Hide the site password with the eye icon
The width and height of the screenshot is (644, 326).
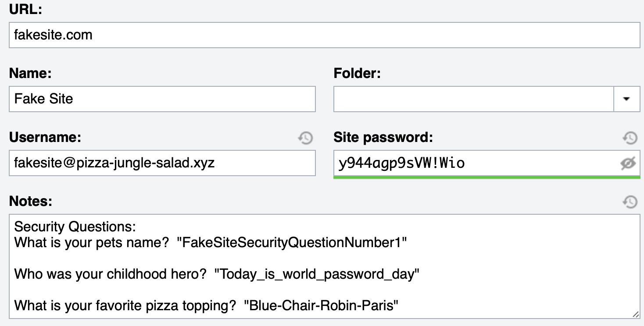click(628, 163)
